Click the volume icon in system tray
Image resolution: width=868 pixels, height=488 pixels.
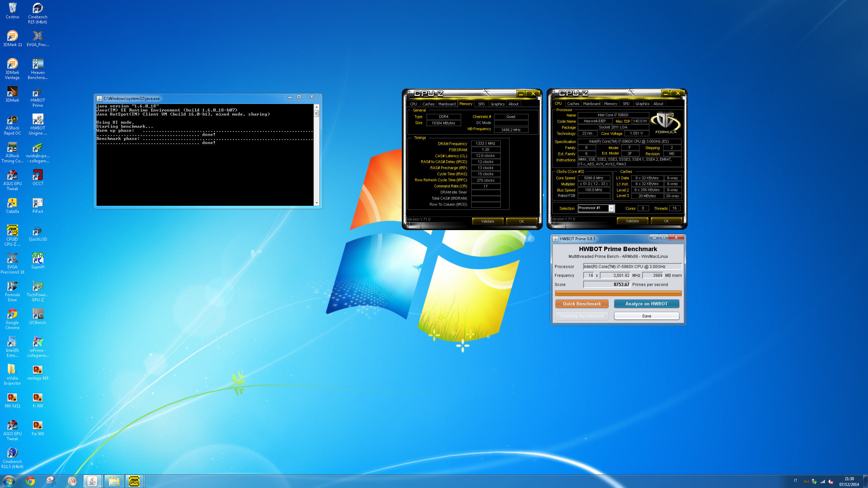point(831,481)
